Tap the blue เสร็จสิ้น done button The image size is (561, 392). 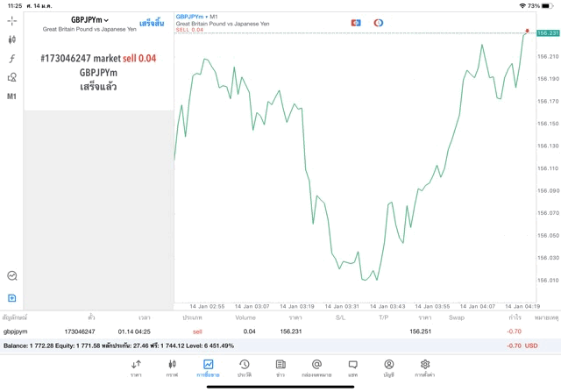click(152, 24)
